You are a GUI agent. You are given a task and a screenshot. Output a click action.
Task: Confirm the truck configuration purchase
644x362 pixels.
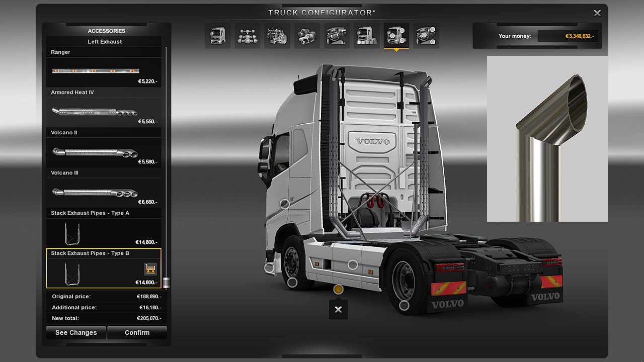[137, 332]
